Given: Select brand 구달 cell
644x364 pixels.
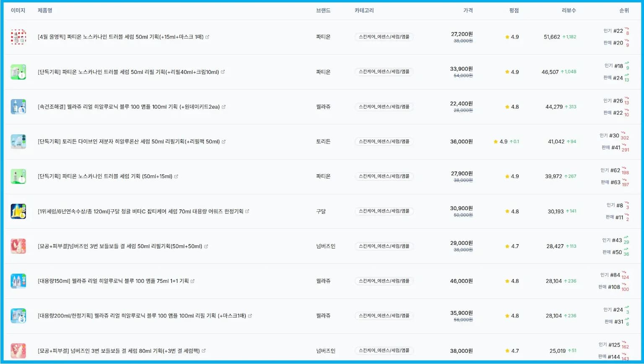Looking at the screenshot, I should [x=321, y=211].
